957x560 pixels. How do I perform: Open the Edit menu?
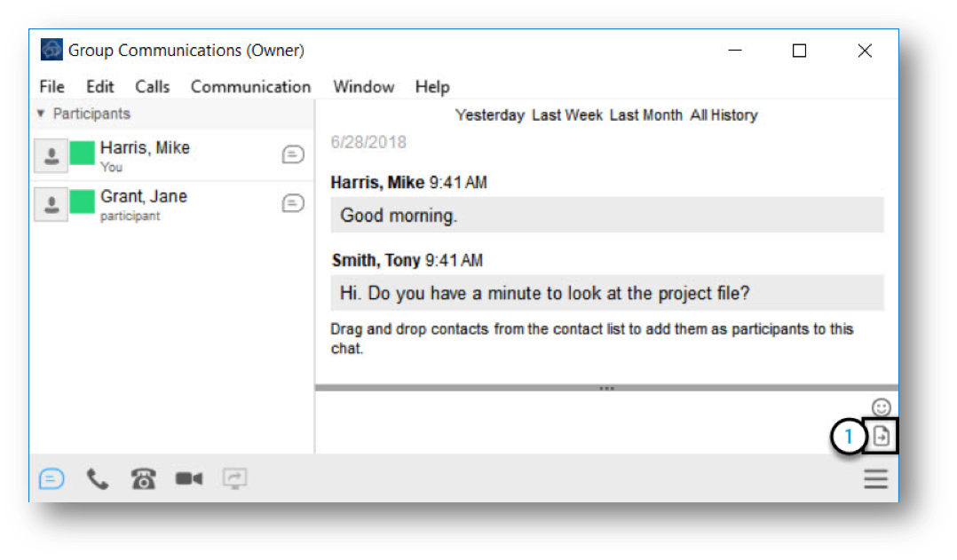pos(100,87)
